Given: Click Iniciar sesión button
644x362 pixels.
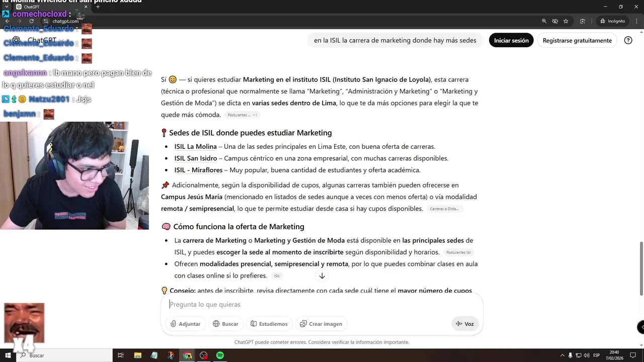Looking at the screenshot, I should click(511, 40).
